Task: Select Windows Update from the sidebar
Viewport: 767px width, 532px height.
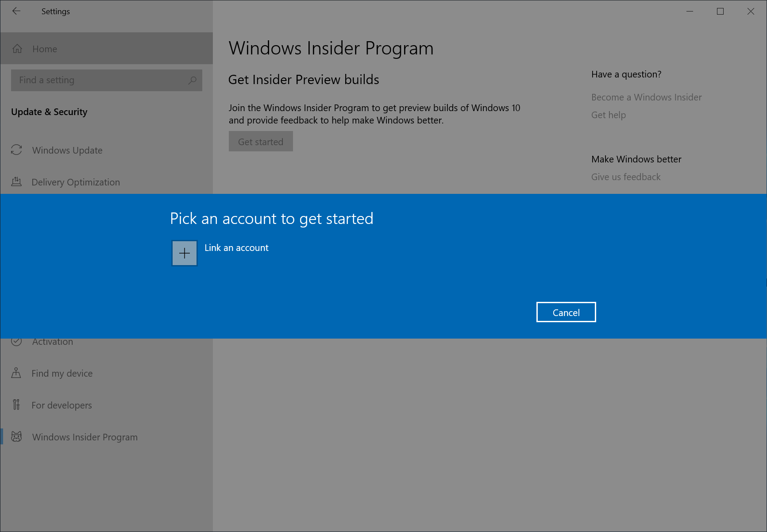Action: tap(66, 150)
